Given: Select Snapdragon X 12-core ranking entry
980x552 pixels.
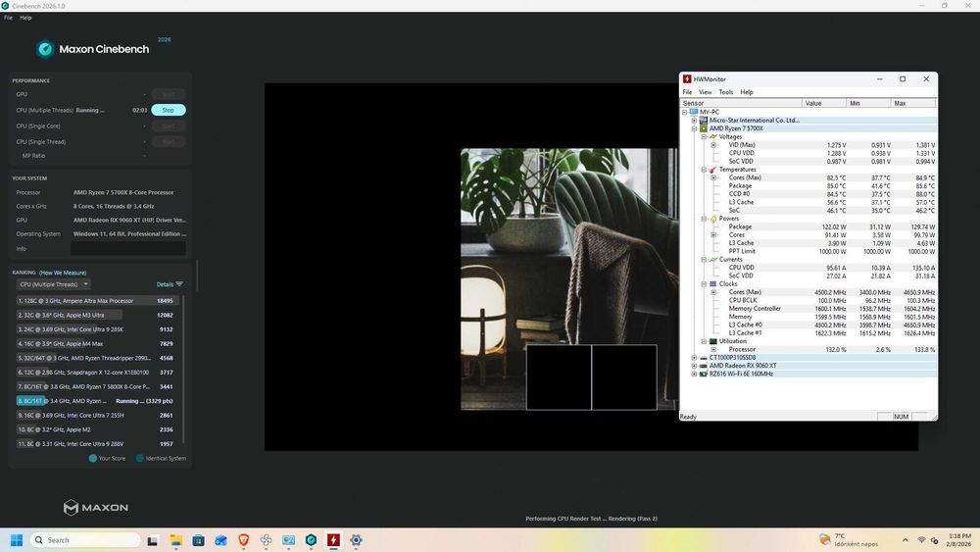Looking at the screenshot, I should pyautogui.click(x=97, y=373).
